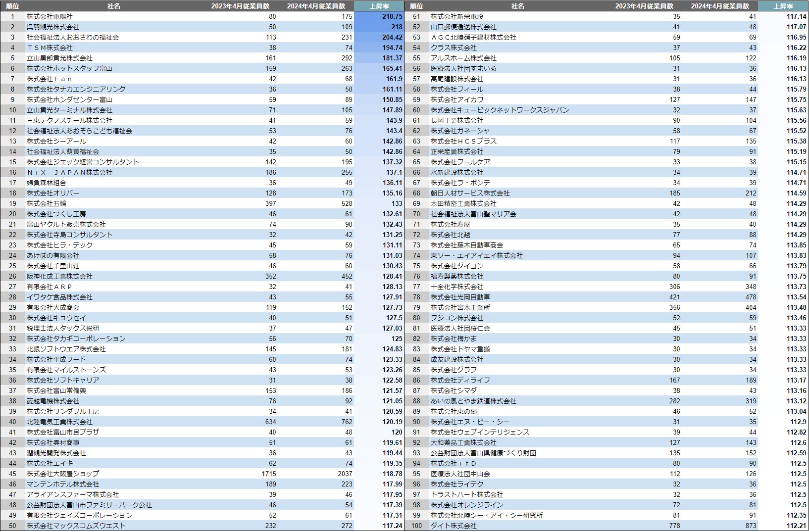Select the increase rate 165.41 cell

coord(392,68)
